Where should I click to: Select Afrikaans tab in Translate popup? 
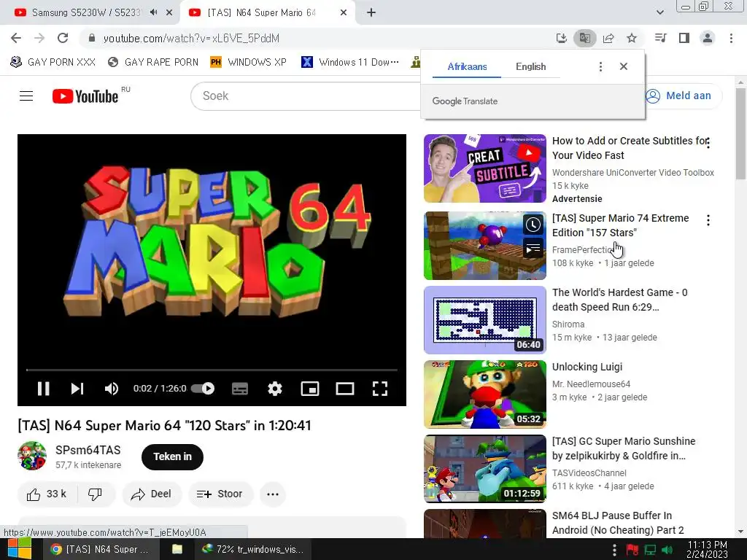(467, 66)
